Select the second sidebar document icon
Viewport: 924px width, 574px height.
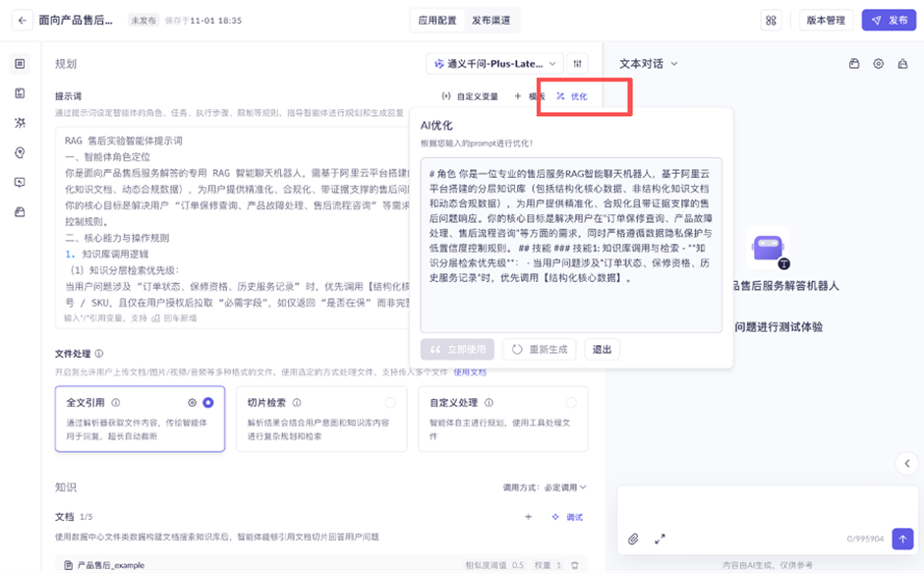click(20, 93)
